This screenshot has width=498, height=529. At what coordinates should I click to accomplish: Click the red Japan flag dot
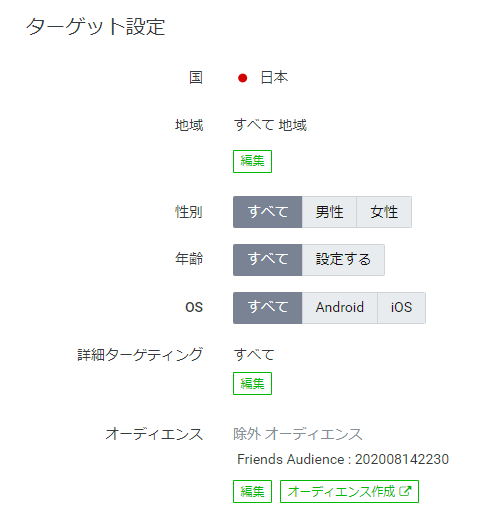click(242, 78)
